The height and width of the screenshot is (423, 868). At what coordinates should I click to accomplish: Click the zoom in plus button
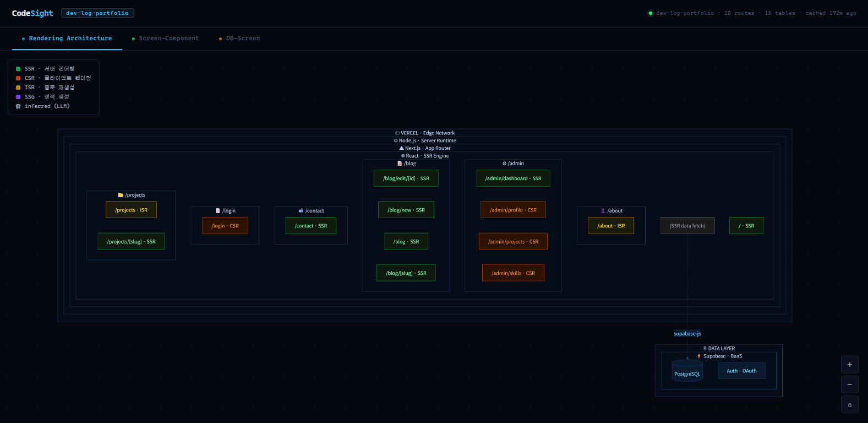tap(850, 365)
